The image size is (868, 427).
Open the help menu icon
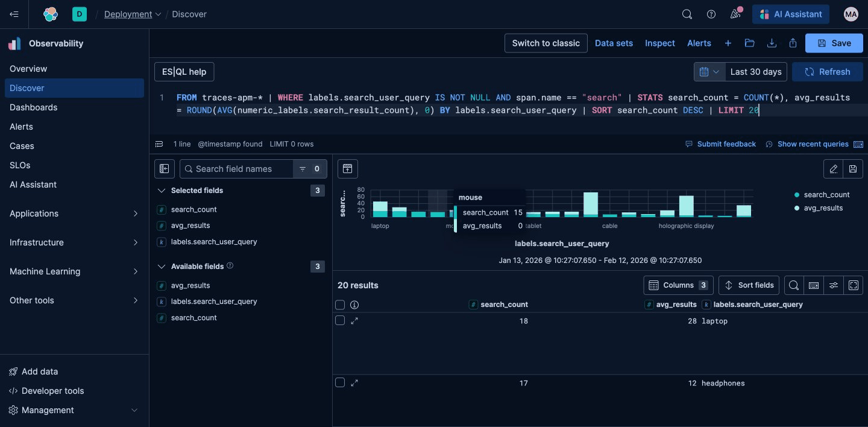[x=711, y=14]
